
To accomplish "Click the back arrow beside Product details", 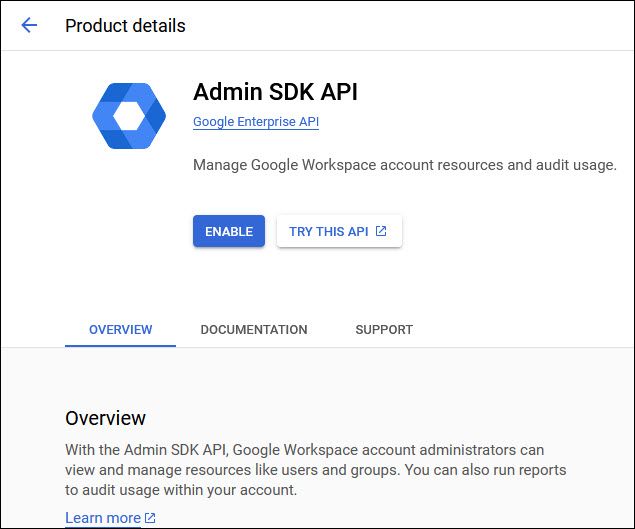I will 29,26.
